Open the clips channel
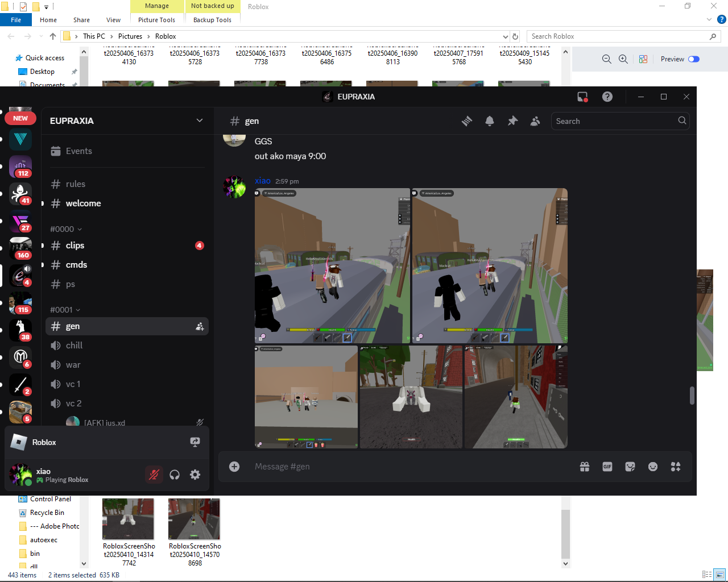Image resolution: width=728 pixels, height=582 pixels. [x=127, y=246]
